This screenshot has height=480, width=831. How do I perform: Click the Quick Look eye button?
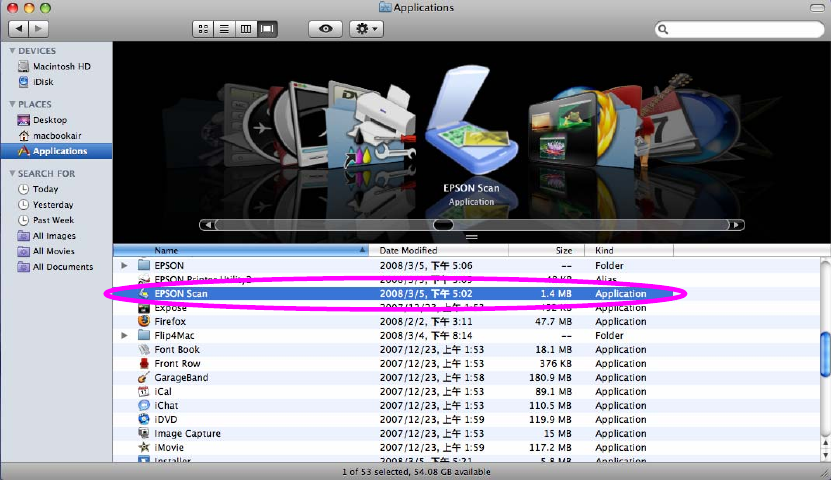(325, 29)
